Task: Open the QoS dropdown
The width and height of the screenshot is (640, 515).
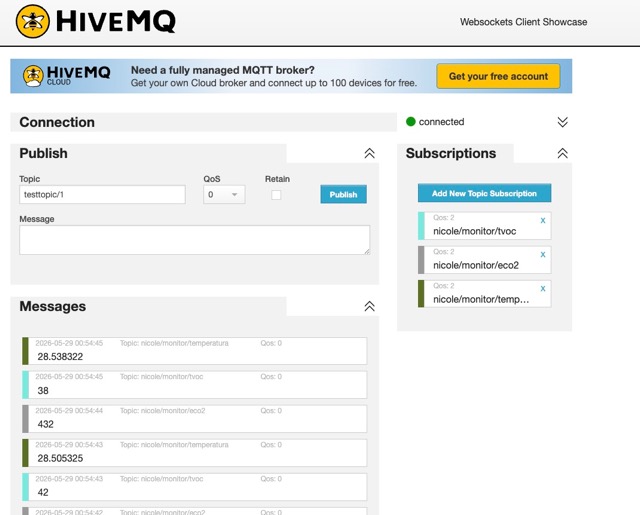Action: 224,195
